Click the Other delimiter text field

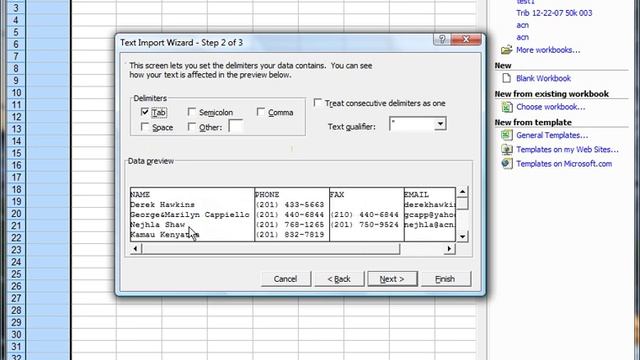pos(236,126)
